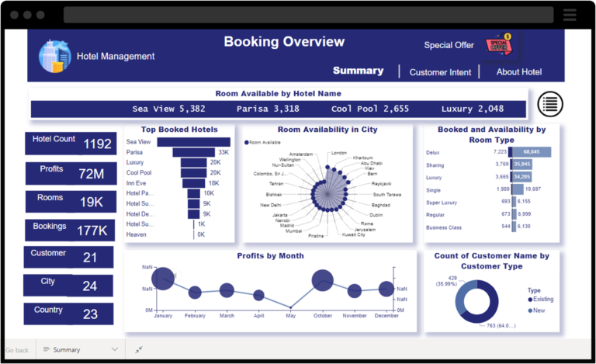This screenshot has width=596, height=364.
Task: Select the Sharing 35,045 bar
Action: pyautogui.click(x=521, y=164)
